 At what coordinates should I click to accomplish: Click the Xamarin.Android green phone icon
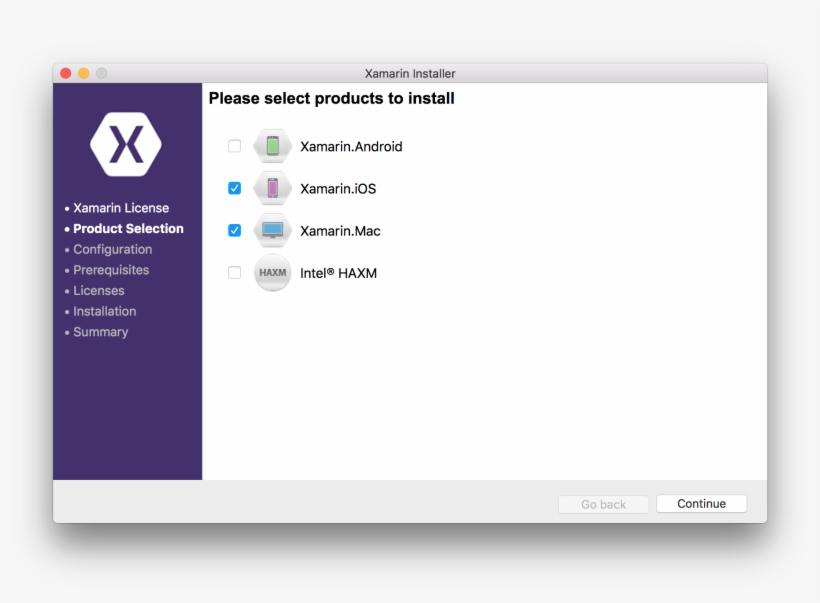pos(272,146)
